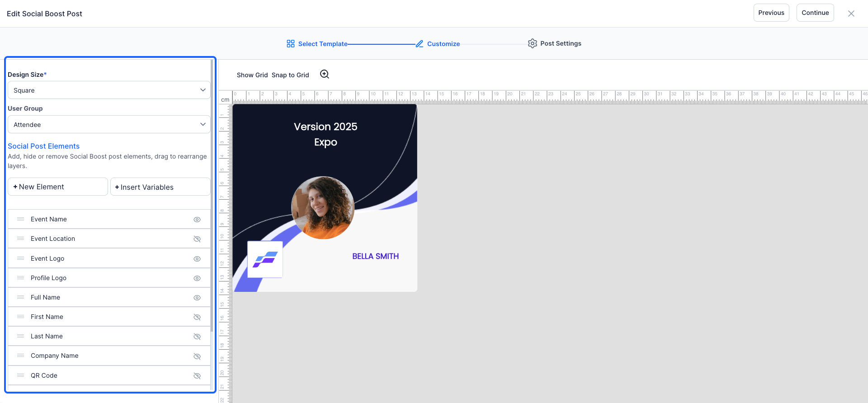This screenshot has height=403, width=868.
Task: Show the First Name element
Action: click(x=197, y=317)
